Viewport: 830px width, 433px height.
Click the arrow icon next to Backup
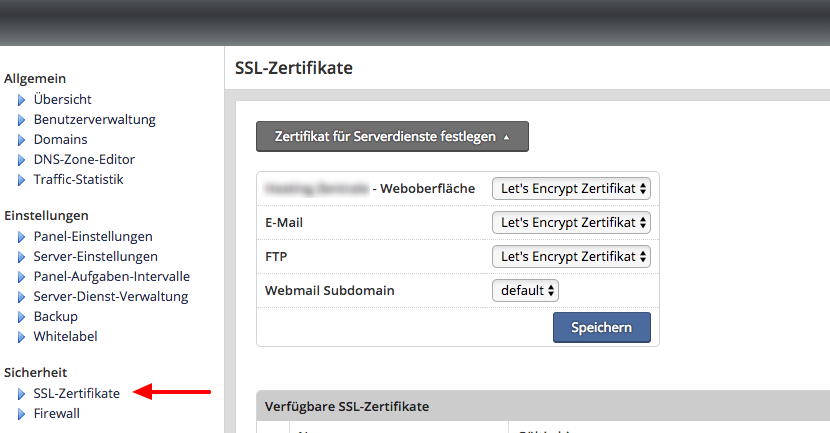tap(22, 317)
